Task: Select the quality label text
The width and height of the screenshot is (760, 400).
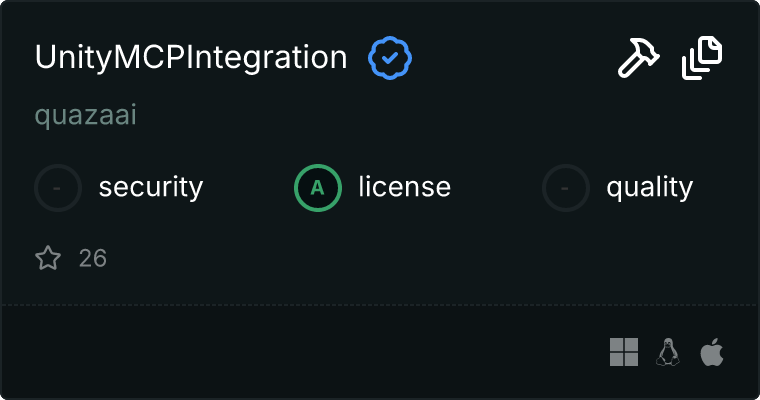Action: point(649,187)
